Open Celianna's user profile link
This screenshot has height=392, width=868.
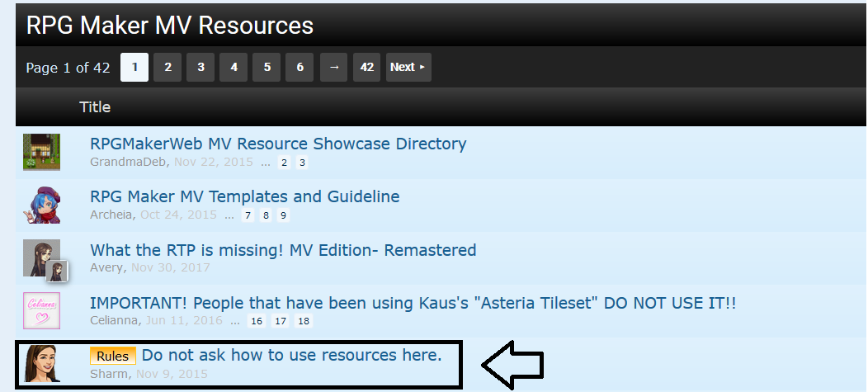pos(116,320)
